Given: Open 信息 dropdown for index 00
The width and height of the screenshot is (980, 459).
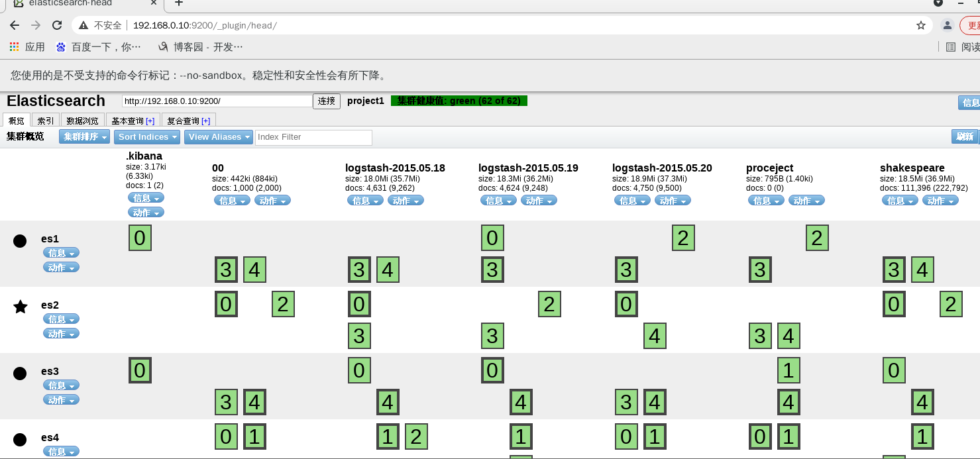Looking at the screenshot, I should coord(232,201).
